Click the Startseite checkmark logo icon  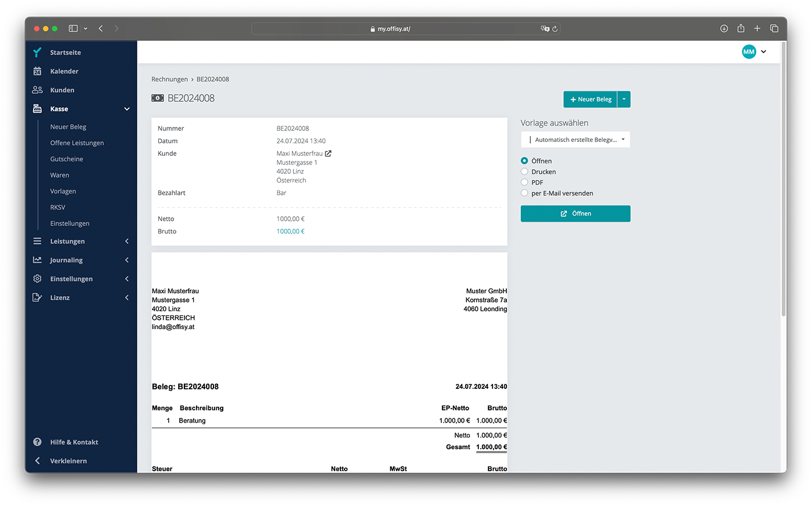pyautogui.click(x=37, y=52)
